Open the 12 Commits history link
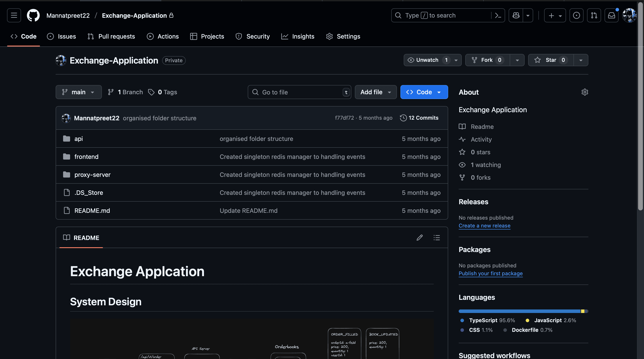The image size is (644, 359). click(419, 118)
